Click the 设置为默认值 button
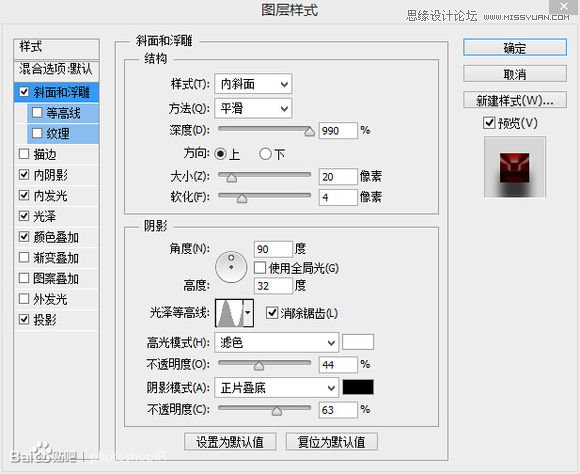 [x=230, y=441]
